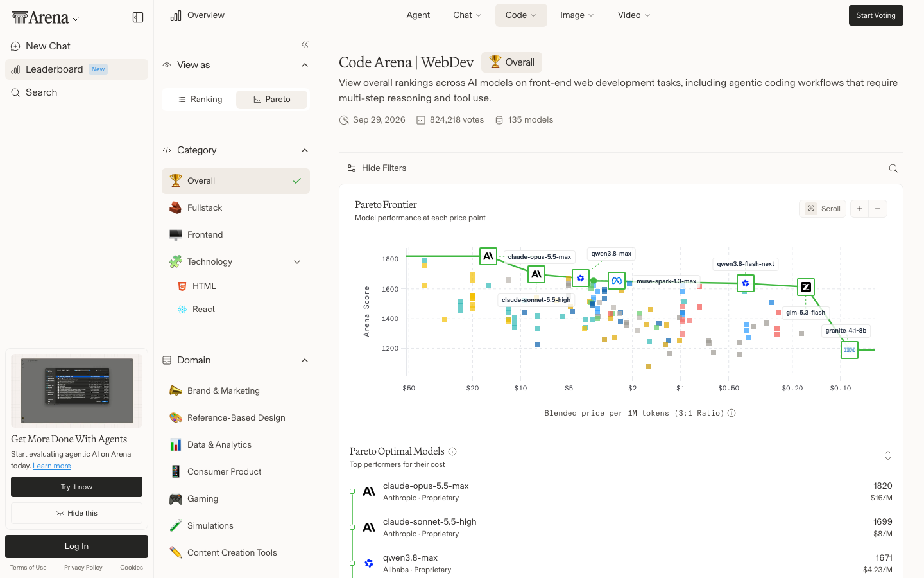Image resolution: width=924 pixels, height=578 pixels.
Task: Open the Arena logo dropdown
Action: point(46,18)
